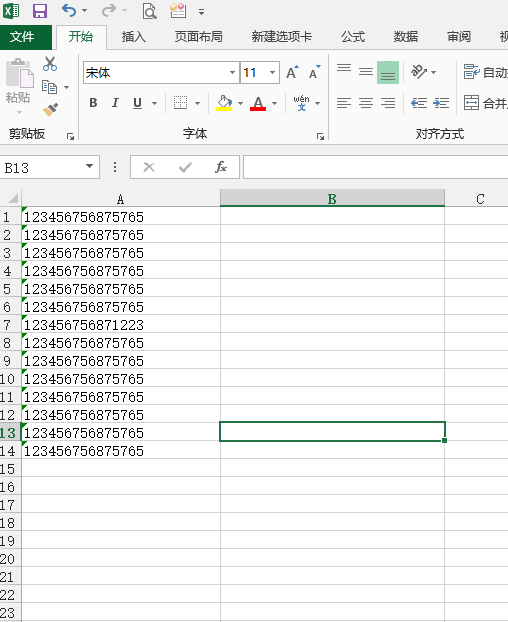The width and height of the screenshot is (508, 622).
Task: Click select all corner triangle
Action: [13, 198]
